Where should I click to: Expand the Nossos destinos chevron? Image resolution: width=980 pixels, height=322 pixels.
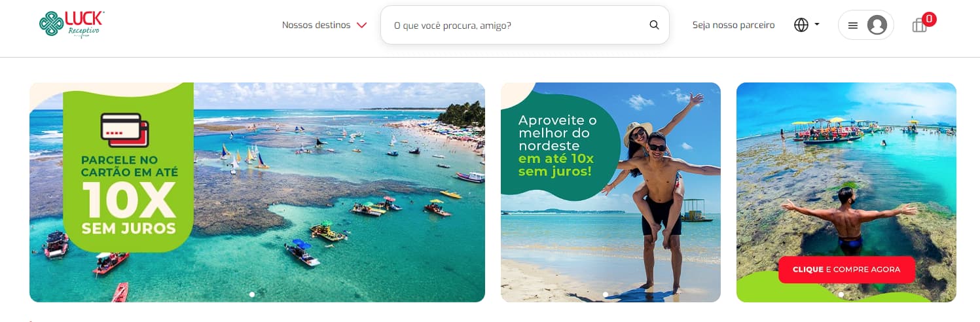coord(361,26)
